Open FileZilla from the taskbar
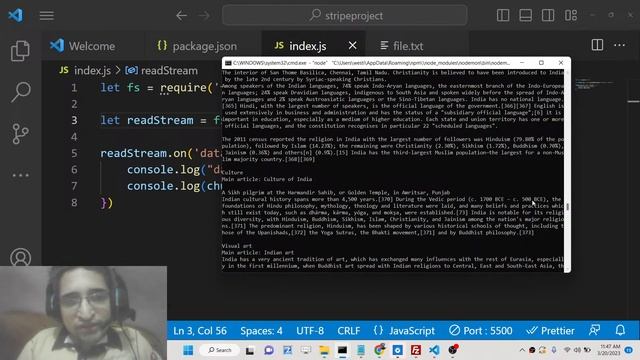Image resolution: width=640 pixels, height=360 pixels. [x=416, y=350]
